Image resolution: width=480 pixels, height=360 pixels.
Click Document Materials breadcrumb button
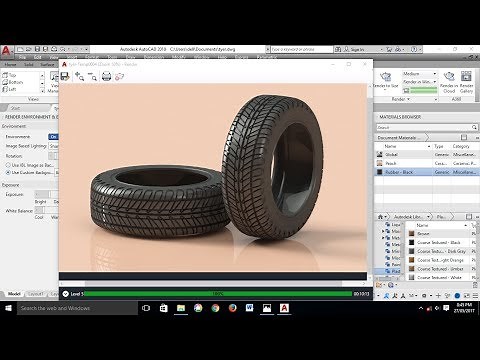point(399,138)
